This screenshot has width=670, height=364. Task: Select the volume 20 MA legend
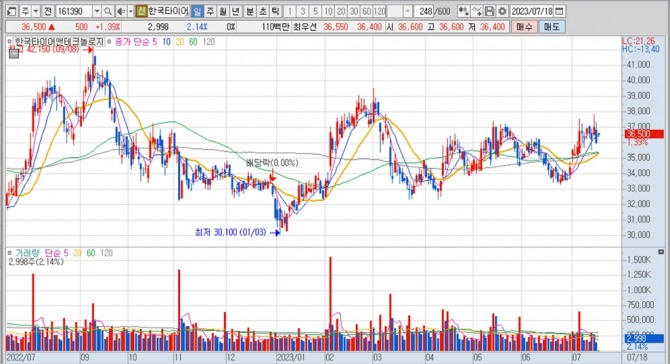coord(77,253)
